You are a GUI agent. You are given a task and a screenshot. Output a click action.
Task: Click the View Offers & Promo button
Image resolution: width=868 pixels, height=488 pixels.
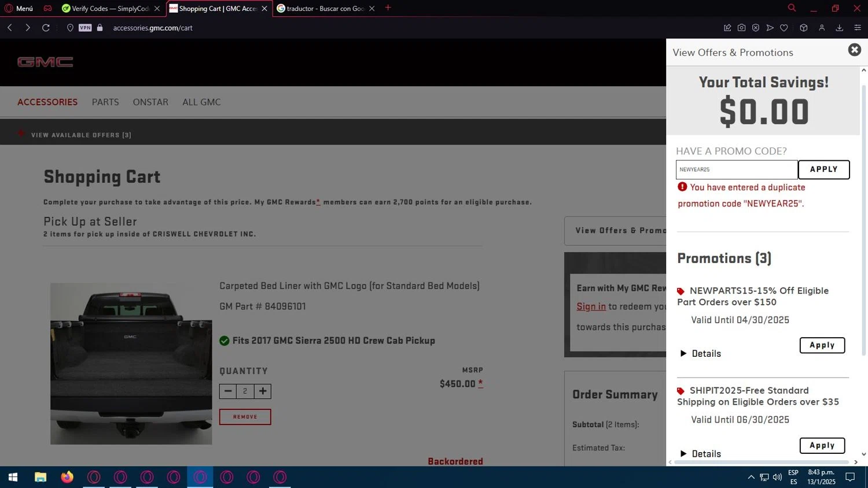click(615, 231)
